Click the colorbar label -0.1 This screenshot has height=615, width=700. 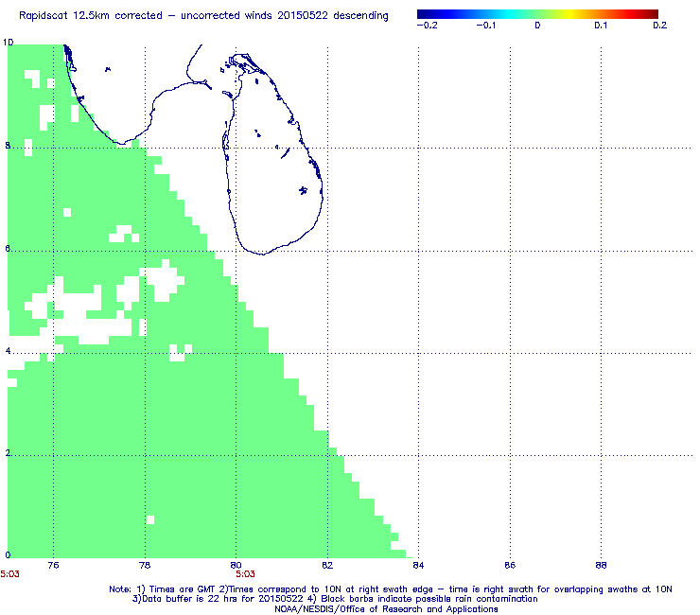485,26
